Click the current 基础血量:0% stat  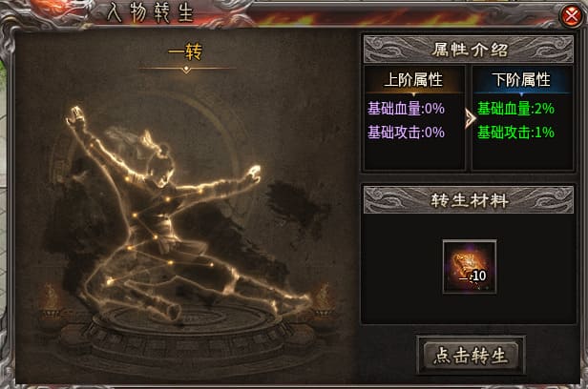tap(406, 109)
